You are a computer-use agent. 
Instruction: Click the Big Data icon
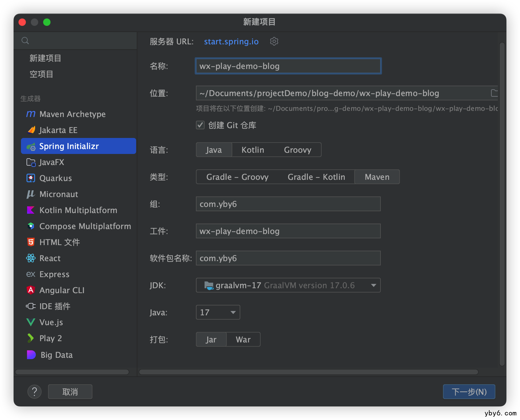pos(31,355)
